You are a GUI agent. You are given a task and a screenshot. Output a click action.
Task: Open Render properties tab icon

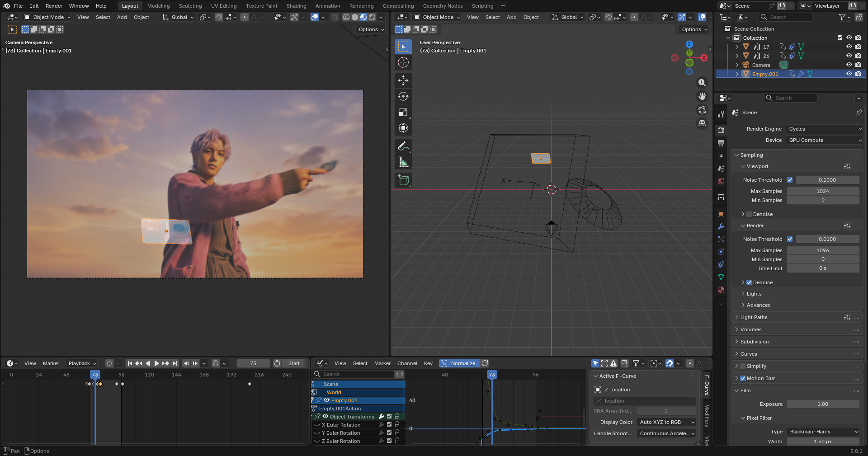pyautogui.click(x=721, y=130)
